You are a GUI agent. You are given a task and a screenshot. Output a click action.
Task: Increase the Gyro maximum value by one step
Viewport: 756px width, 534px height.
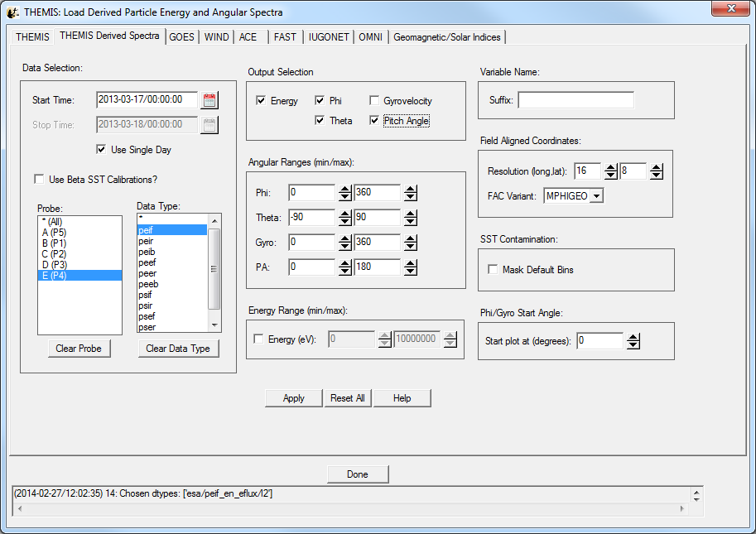[410, 238]
